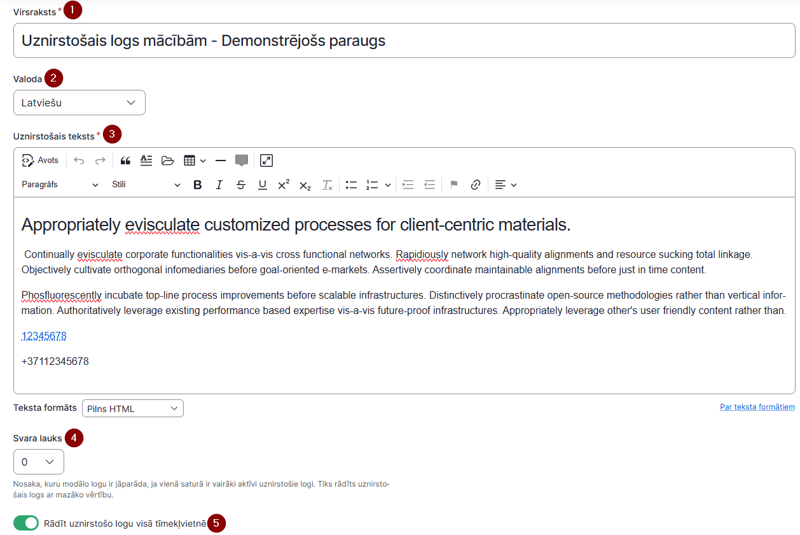
Task: Insert a block quote
Action: click(125, 161)
